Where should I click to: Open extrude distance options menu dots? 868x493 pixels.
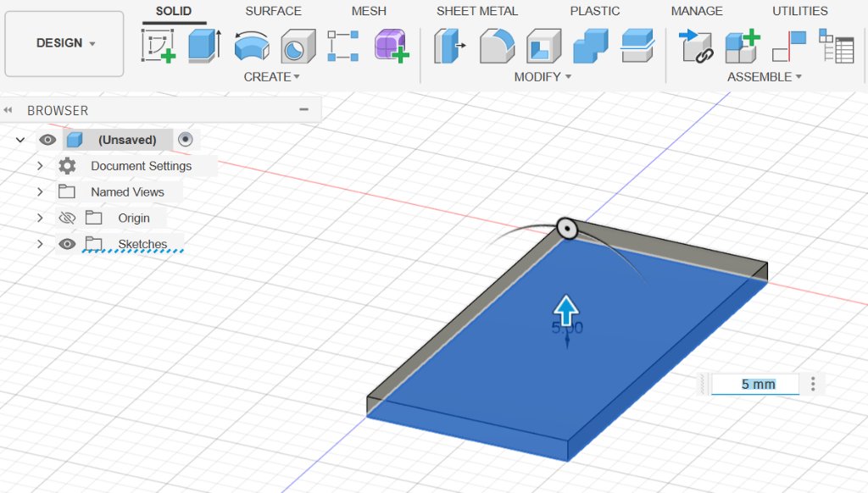pos(813,384)
